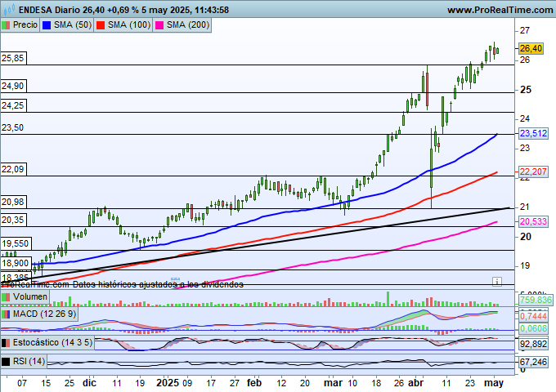Click the mar label on the time axis
This screenshot has width=556, height=392.
click(x=333, y=383)
